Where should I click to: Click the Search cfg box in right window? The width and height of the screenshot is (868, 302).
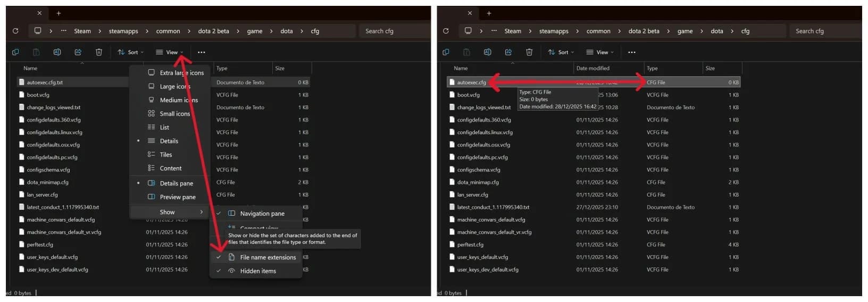[x=824, y=31]
